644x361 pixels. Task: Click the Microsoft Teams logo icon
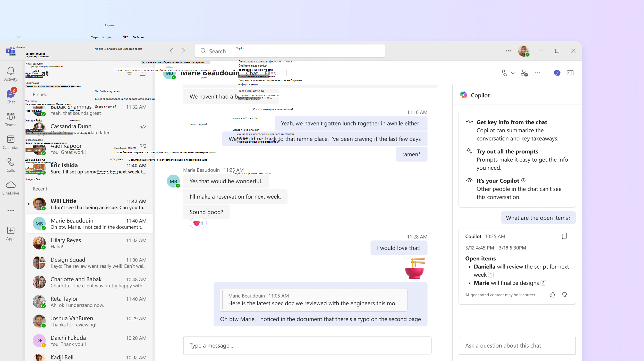point(11,51)
